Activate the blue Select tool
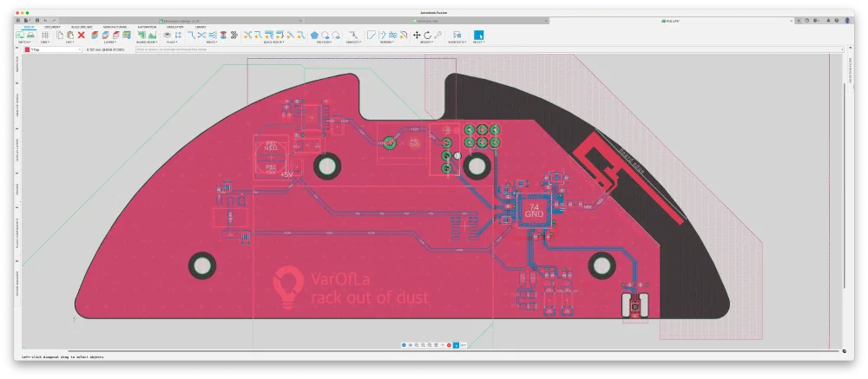This screenshot has height=379, width=868. (479, 35)
